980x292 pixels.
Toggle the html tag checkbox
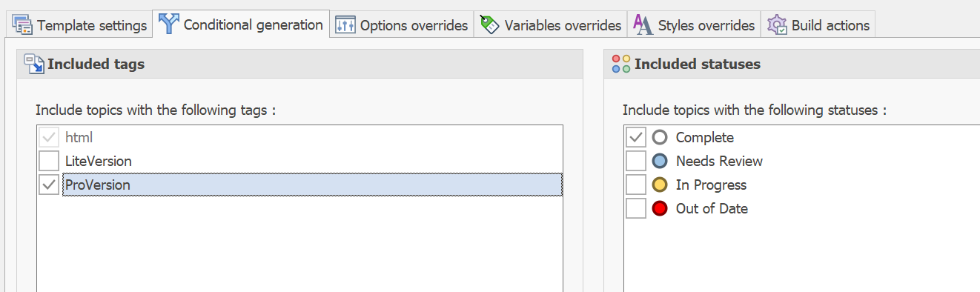click(x=49, y=138)
